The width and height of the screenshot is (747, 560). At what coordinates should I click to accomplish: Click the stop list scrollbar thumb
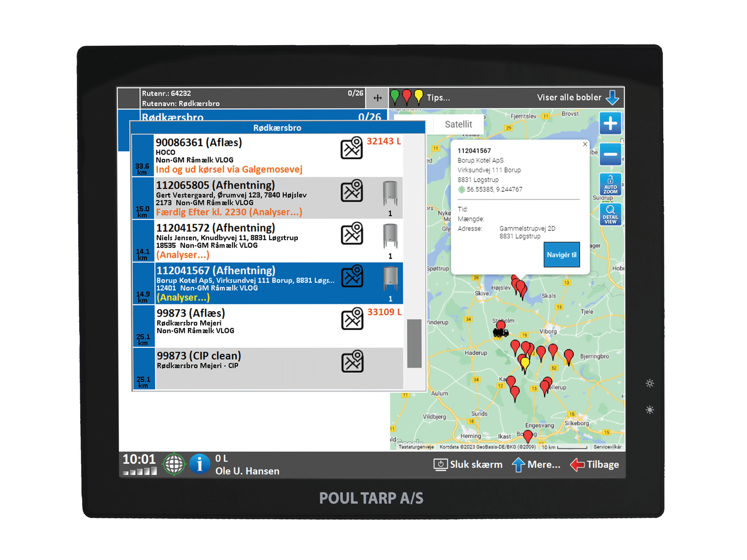(x=414, y=343)
